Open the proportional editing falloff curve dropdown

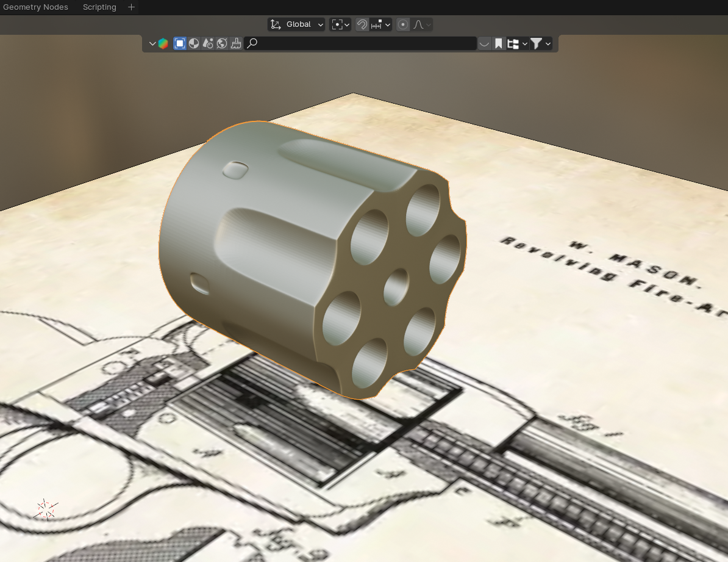(x=423, y=24)
